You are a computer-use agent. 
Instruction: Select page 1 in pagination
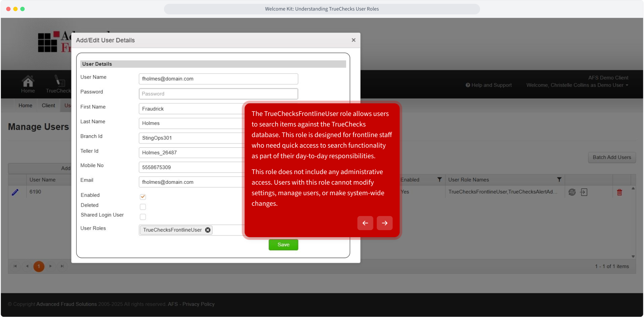tap(39, 266)
